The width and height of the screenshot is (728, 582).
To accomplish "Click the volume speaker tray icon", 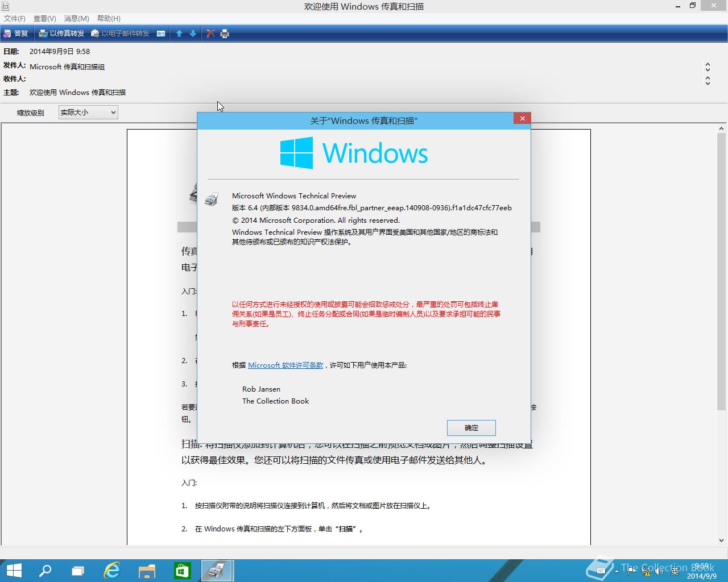I will (660, 571).
